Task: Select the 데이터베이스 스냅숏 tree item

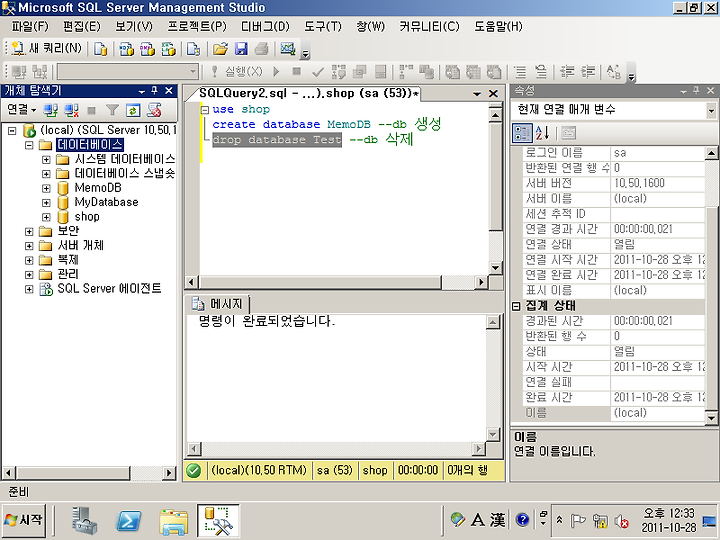Action: (x=124, y=174)
